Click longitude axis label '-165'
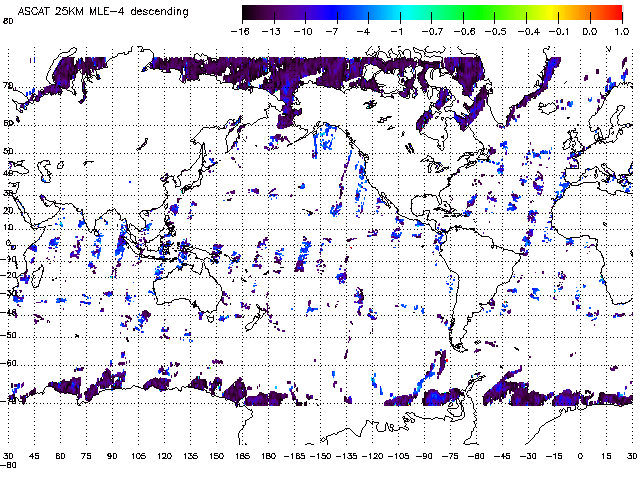The width and height of the screenshot is (640, 480). [x=294, y=456]
